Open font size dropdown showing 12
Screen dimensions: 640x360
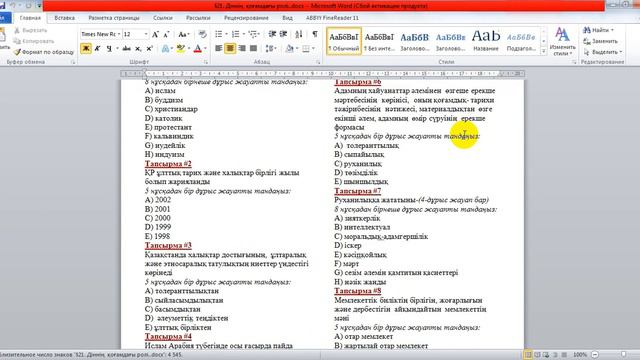146,34
